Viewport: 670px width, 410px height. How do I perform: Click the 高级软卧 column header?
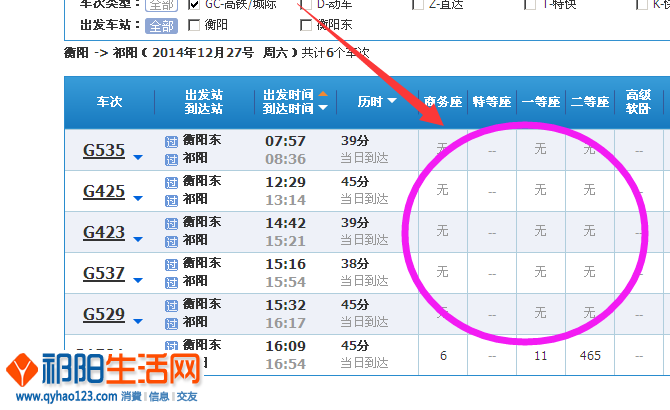[x=638, y=102]
